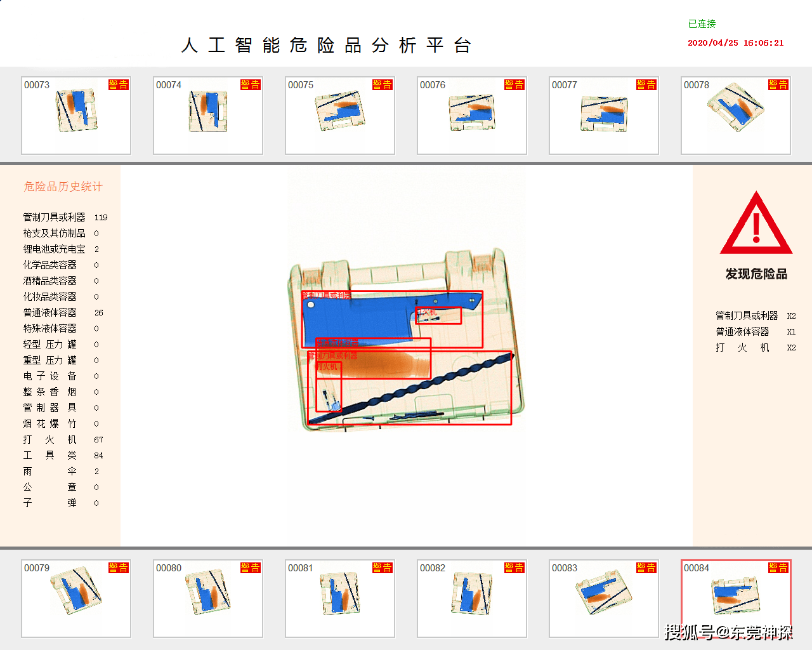Open scan thumbnail 00078

[x=736, y=116]
